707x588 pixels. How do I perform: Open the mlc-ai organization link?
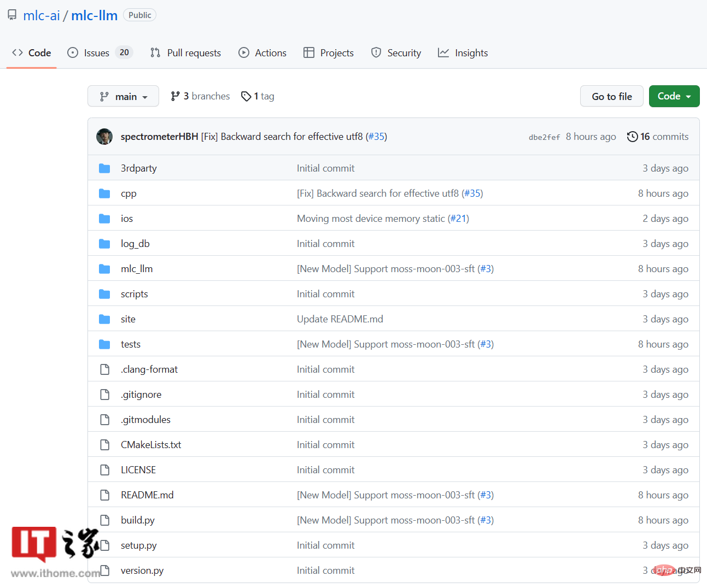pos(42,15)
